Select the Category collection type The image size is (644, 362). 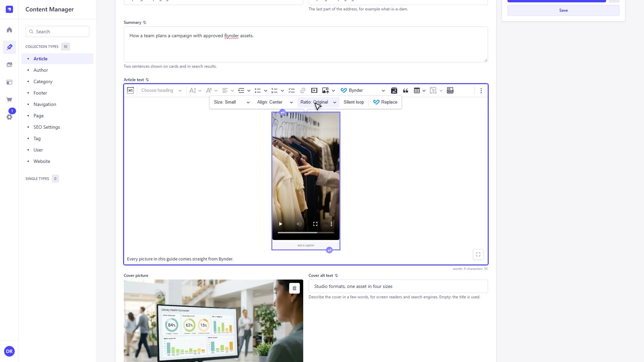43,81
